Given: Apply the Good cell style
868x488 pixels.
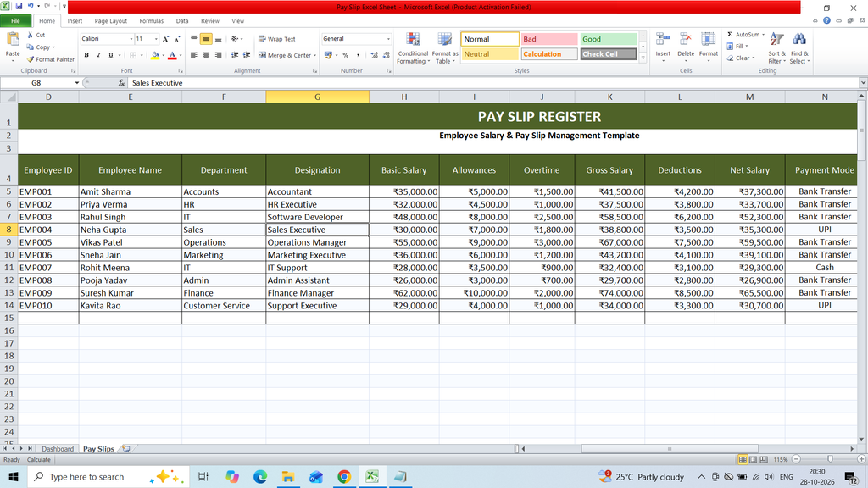Looking at the screenshot, I should (x=609, y=39).
